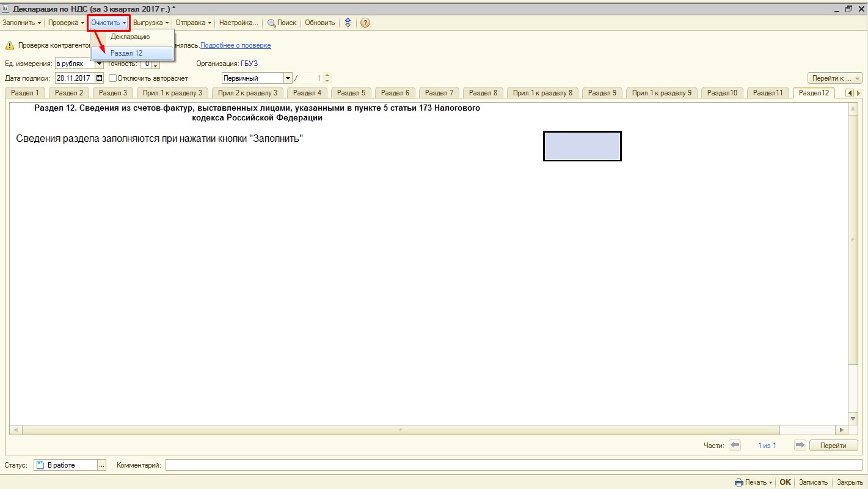Go to next part with right arrow
Viewport: 868px width, 489px height.
click(x=800, y=446)
